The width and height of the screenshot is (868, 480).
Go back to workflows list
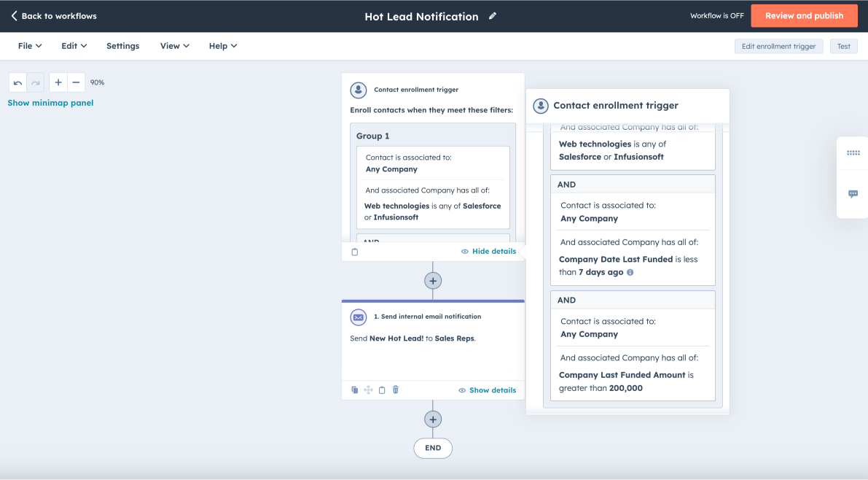[54, 16]
